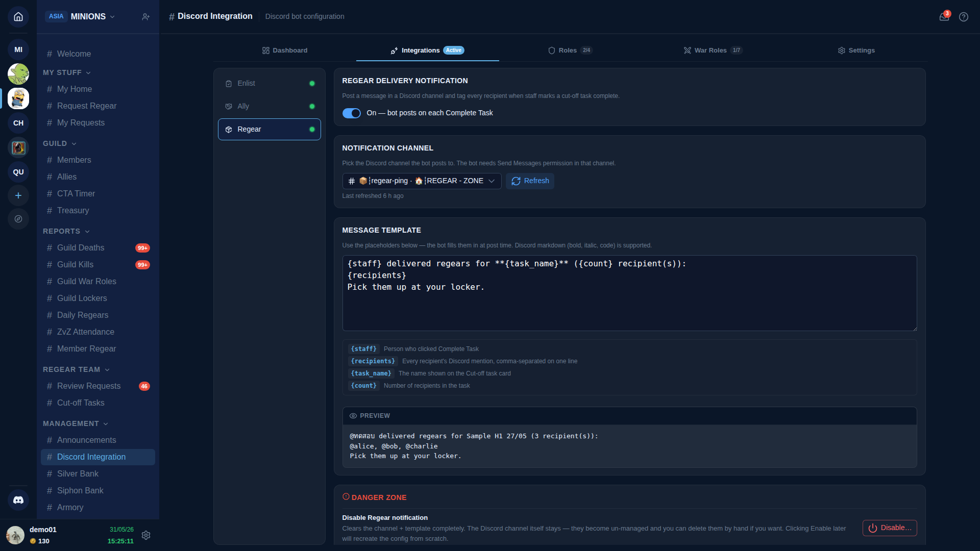Open the Welcome channel
This screenshot has width=980, height=551.
pos(98,54)
